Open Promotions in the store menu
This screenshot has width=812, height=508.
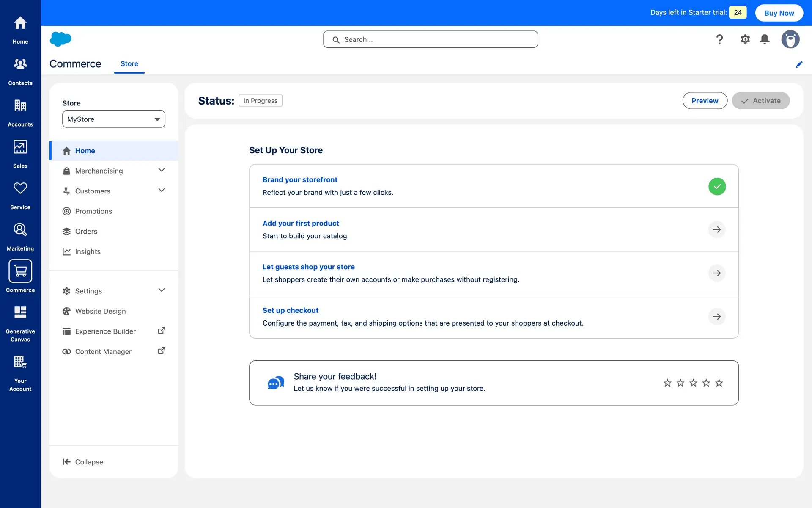[x=93, y=211]
